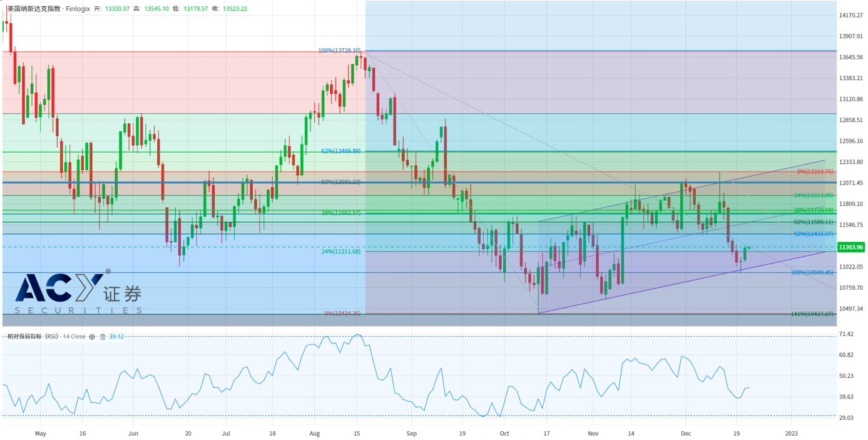Click the 141%(10427.27) extension level label
This screenshot has height=440, width=868.
(x=812, y=314)
